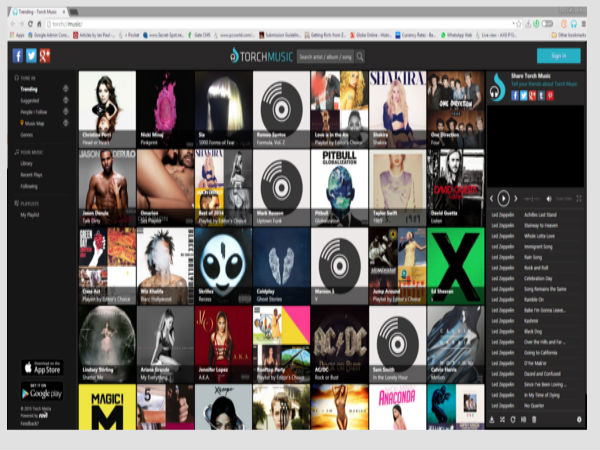Click the Feedback link in the sidebar

[x=29, y=423]
